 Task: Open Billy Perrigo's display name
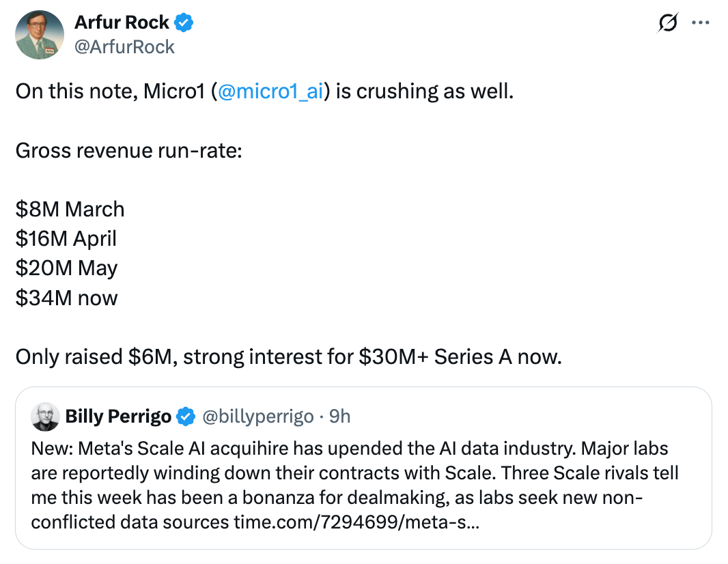[118, 417]
